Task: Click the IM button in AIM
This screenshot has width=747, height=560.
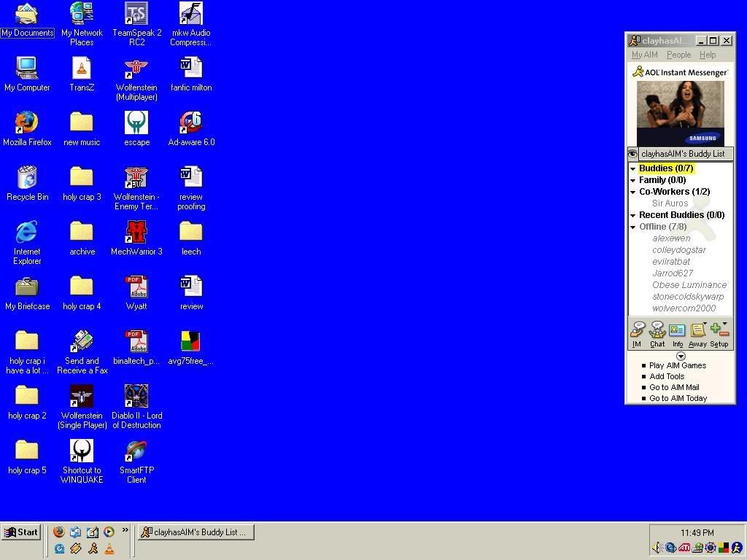Action: pyautogui.click(x=637, y=334)
